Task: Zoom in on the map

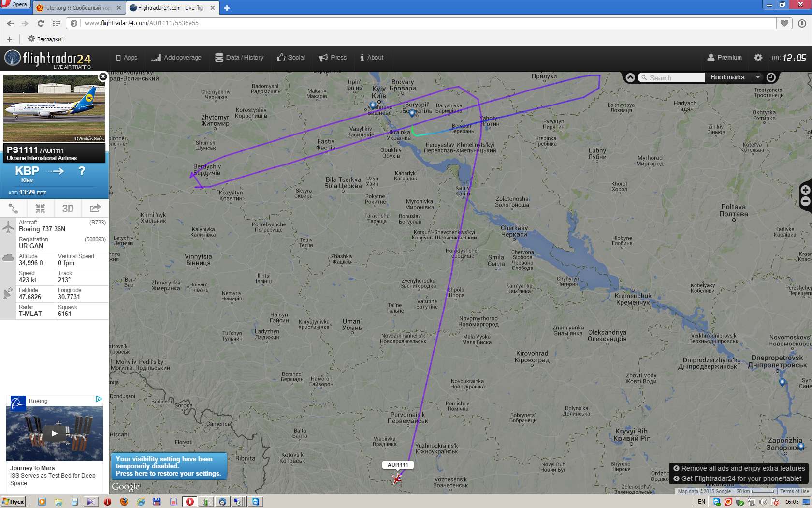Action: point(805,190)
